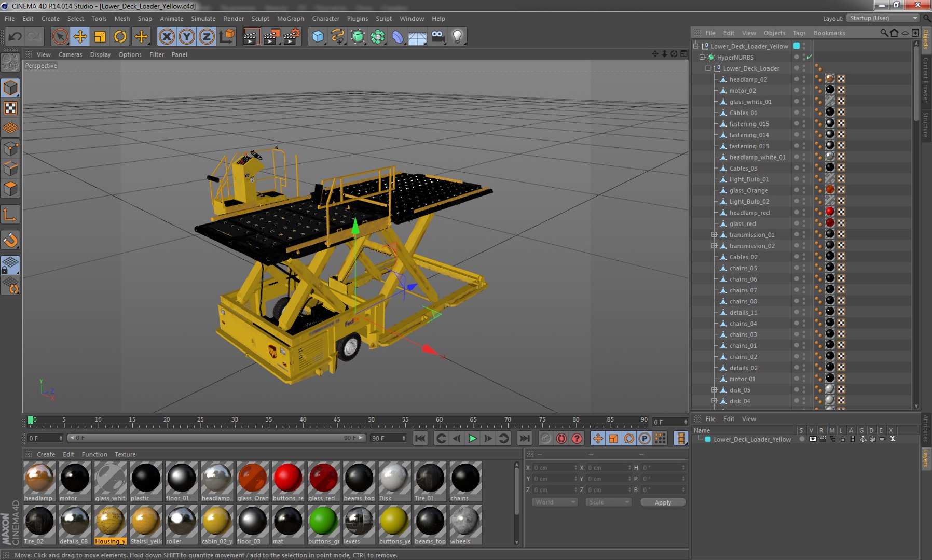Viewport: 932px width, 560px height.
Task: Switch to Edges mode
Action: coord(10,169)
